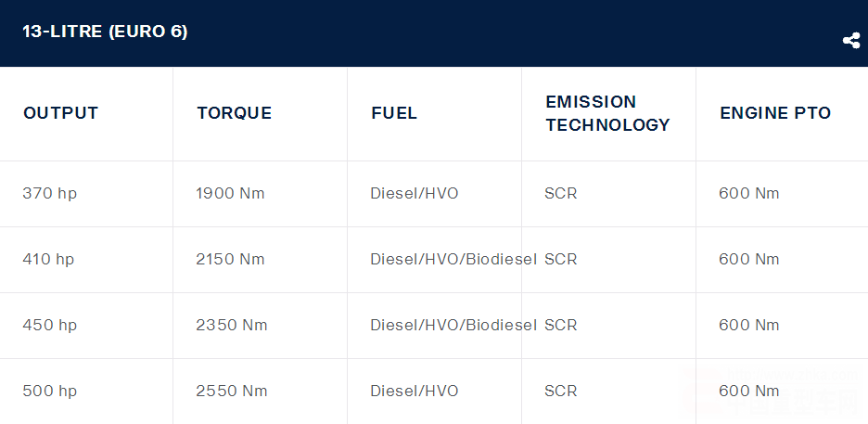The image size is (868, 424).
Task: Click Diesel/HVO/Biodiesel in 410 hp row
Action: click(453, 260)
